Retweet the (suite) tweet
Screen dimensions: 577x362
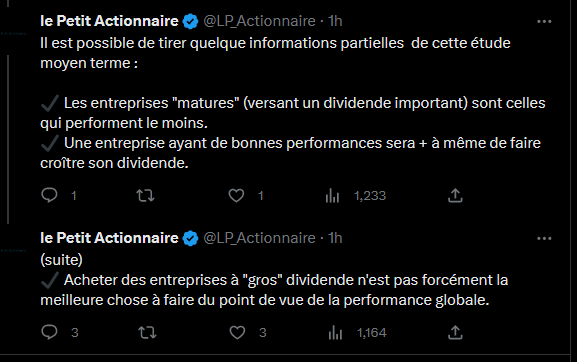[147, 333]
